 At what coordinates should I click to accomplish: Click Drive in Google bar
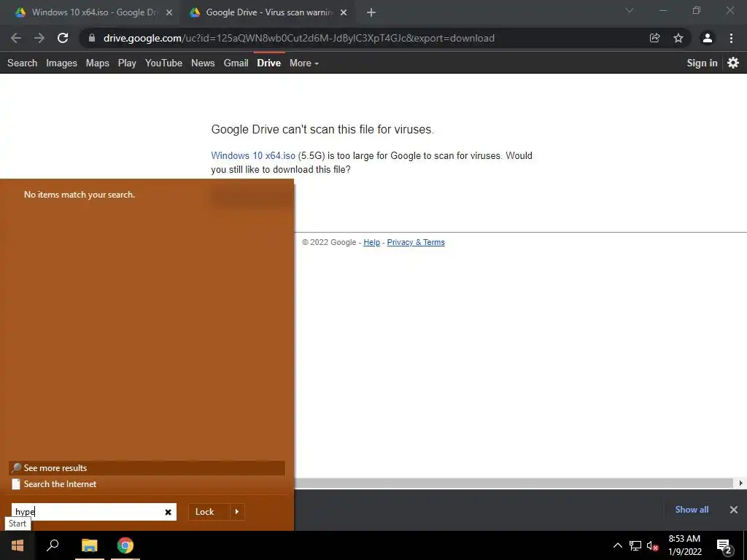(269, 63)
